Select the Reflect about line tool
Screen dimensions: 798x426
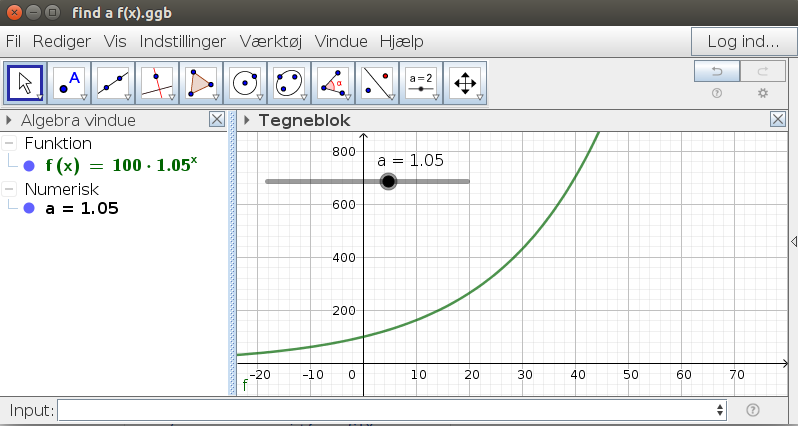[x=377, y=83]
